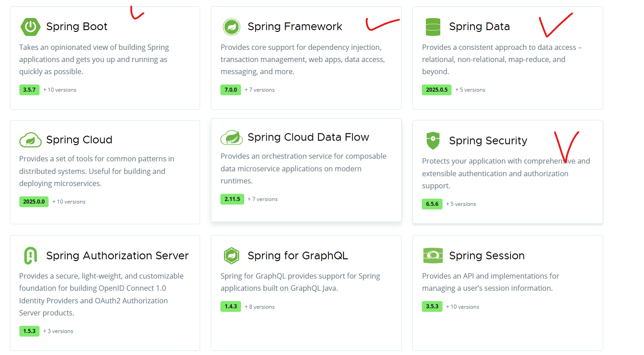This screenshot has height=355, width=644.
Task: Open the Spring Security project title
Action: 488,141
